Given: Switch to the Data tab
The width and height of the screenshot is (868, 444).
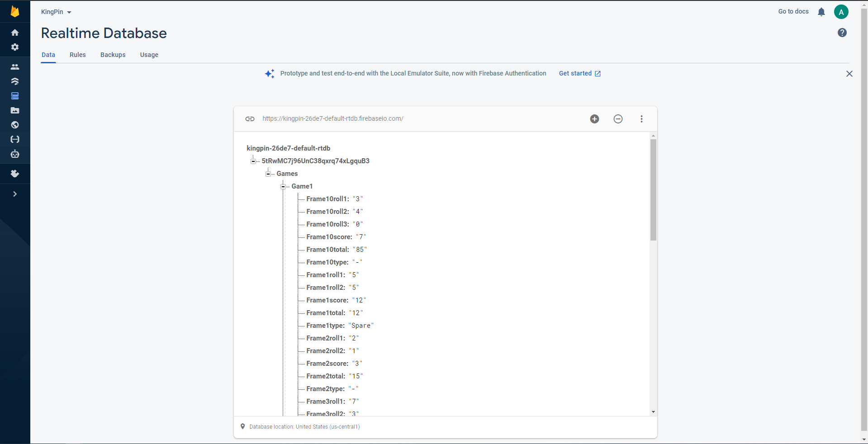Looking at the screenshot, I should click(x=48, y=55).
